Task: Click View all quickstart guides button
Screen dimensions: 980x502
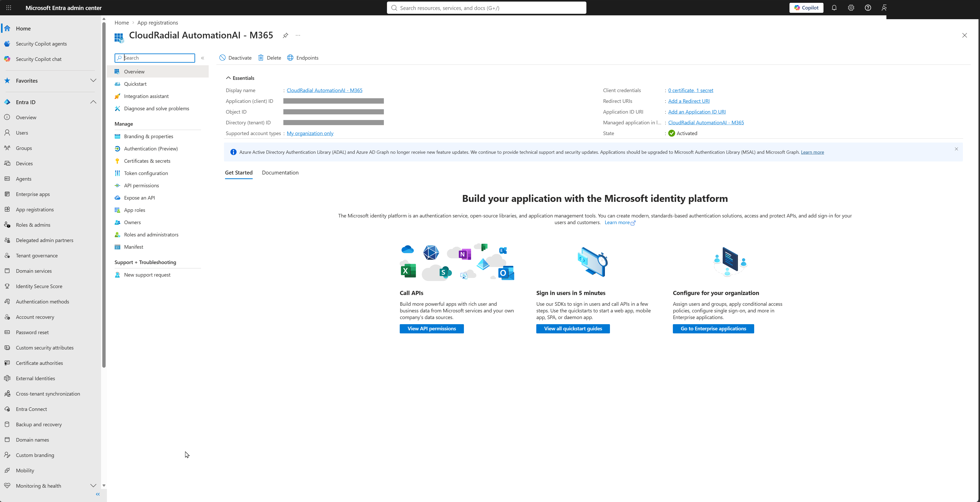Action: pos(573,329)
